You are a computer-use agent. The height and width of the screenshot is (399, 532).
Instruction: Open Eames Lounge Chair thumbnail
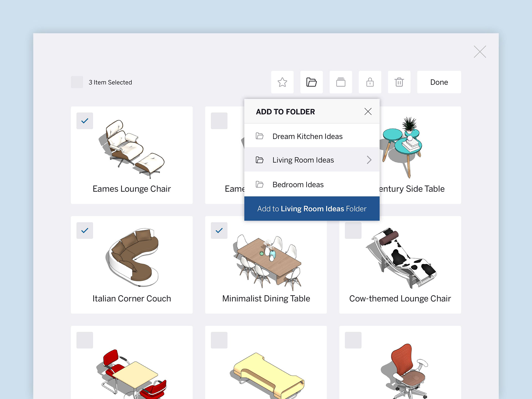point(132,149)
